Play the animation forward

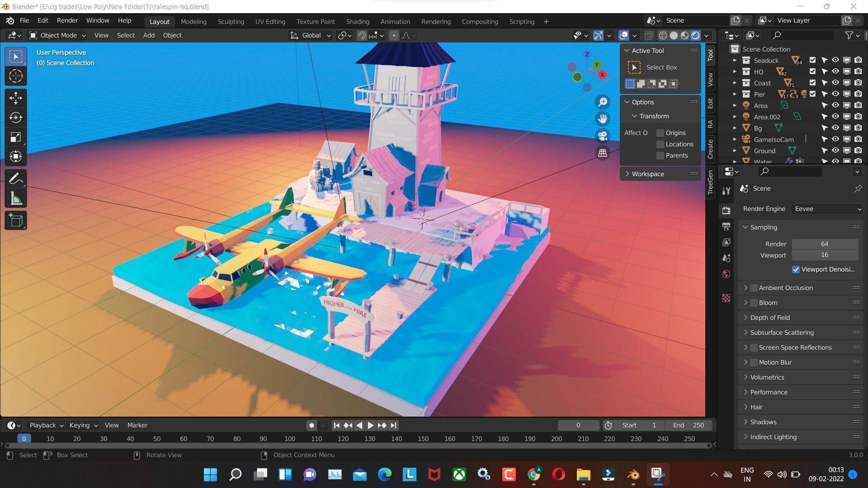(x=370, y=425)
